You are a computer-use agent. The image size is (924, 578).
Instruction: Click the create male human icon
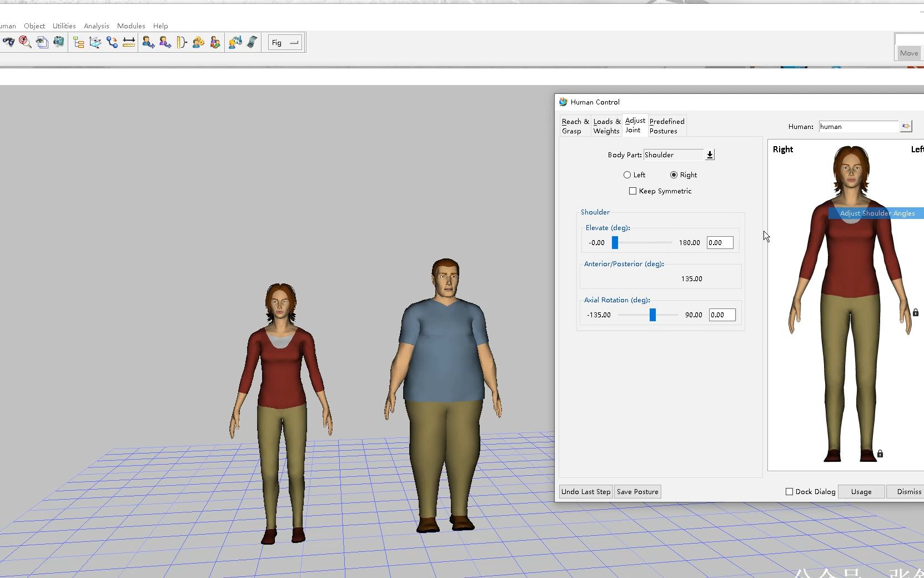pos(148,42)
